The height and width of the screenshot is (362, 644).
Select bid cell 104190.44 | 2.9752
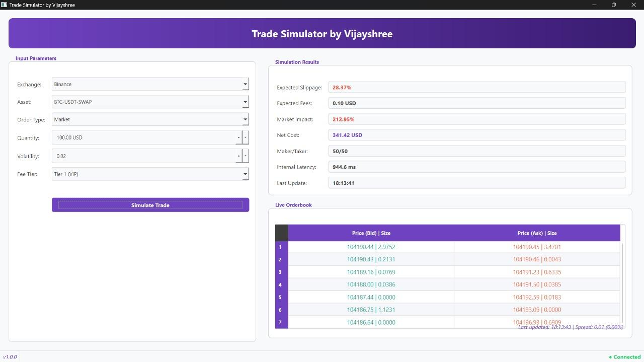(x=371, y=247)
